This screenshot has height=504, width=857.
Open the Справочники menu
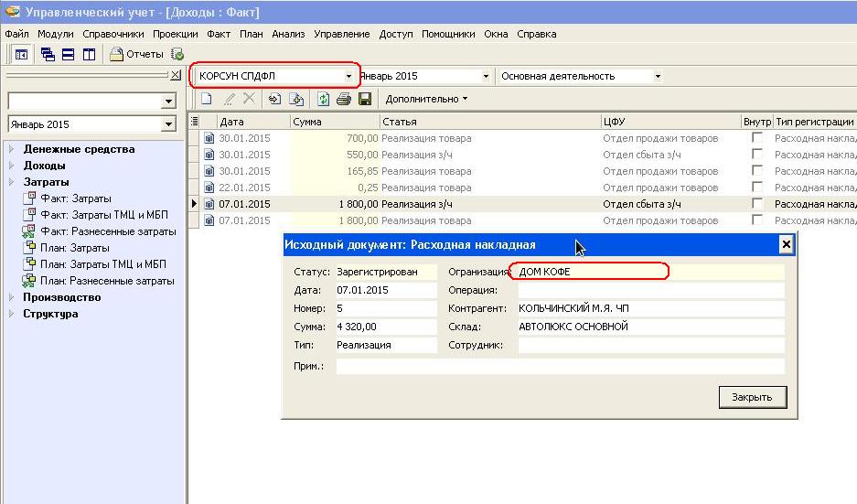(x=113, y=34)
